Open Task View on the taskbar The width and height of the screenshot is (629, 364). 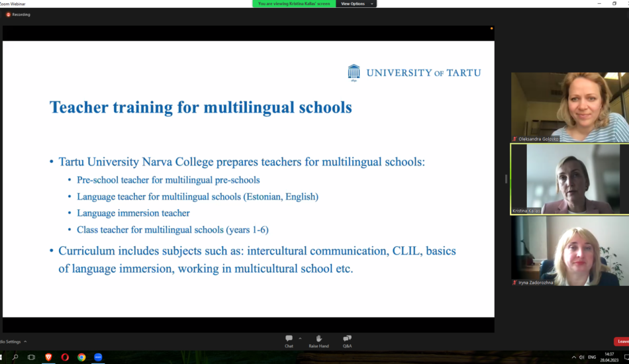pos(31,357)
